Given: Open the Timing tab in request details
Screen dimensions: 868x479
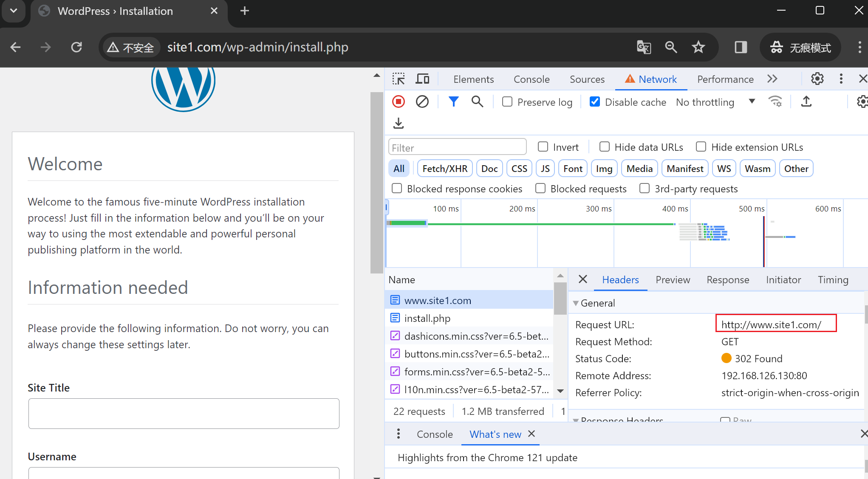Looking at the screenshot, I should [x=833, y=280].
